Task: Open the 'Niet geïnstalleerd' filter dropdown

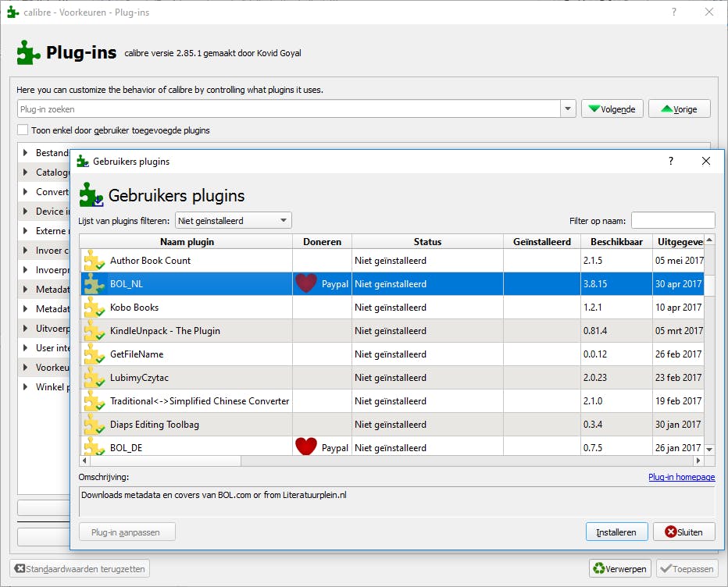Action: coord(234,220)
